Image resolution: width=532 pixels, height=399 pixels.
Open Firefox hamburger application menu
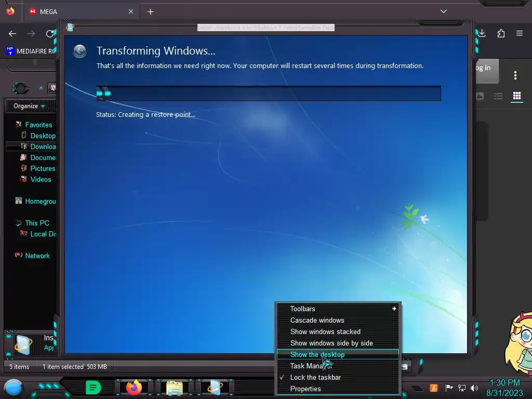click(x=520, y=33)
